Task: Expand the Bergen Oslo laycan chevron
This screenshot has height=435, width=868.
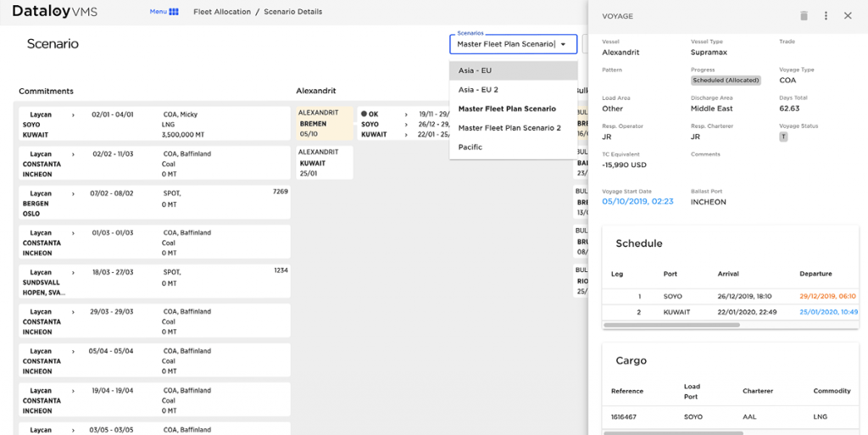Action: pyautogui.click(x=73, y=193)
